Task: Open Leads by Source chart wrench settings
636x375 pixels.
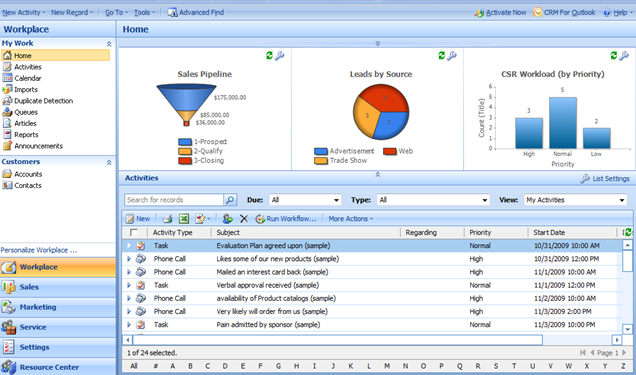Action: click(452, 56)
